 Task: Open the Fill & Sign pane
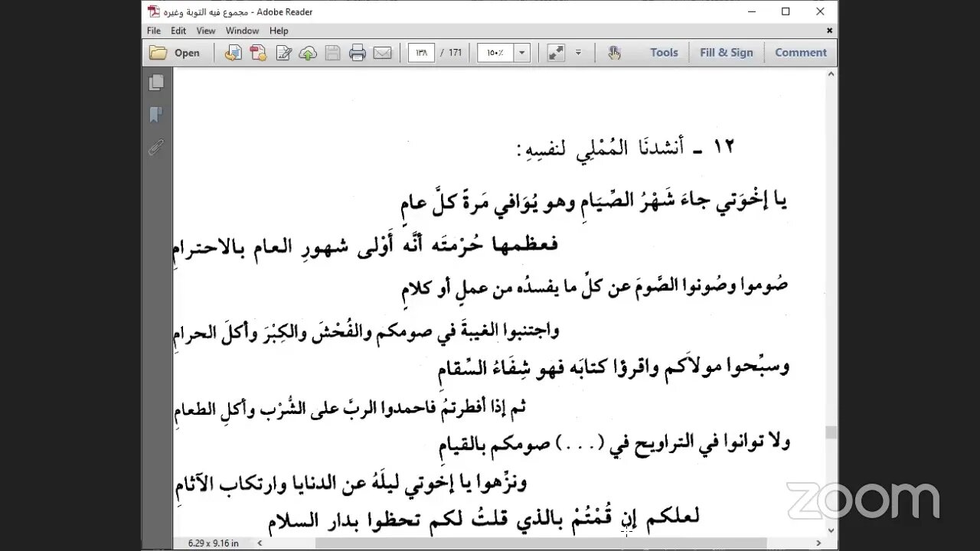point(726,53)
